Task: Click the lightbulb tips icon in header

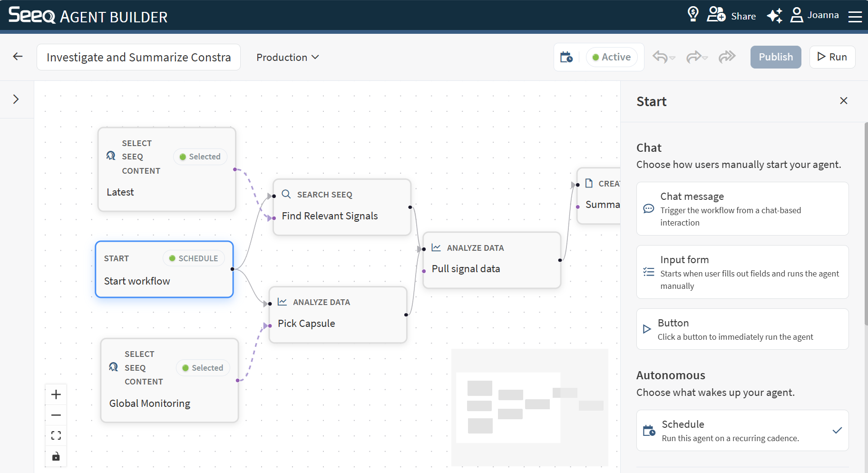Action: tap(693, 14)
